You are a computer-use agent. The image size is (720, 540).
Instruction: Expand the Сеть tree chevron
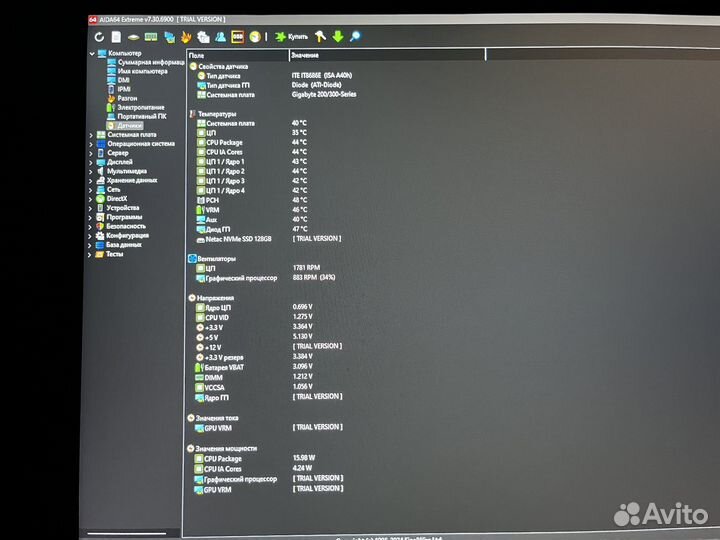point(90,191)
